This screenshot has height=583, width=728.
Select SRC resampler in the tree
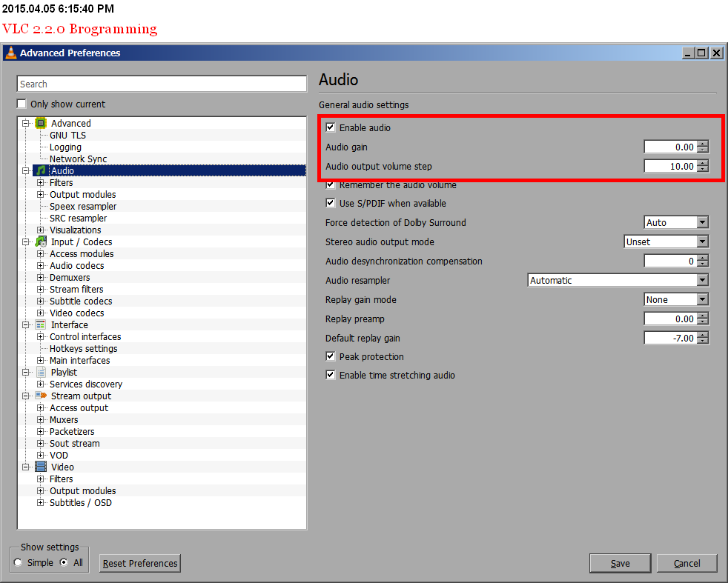[x=78, y=218]
